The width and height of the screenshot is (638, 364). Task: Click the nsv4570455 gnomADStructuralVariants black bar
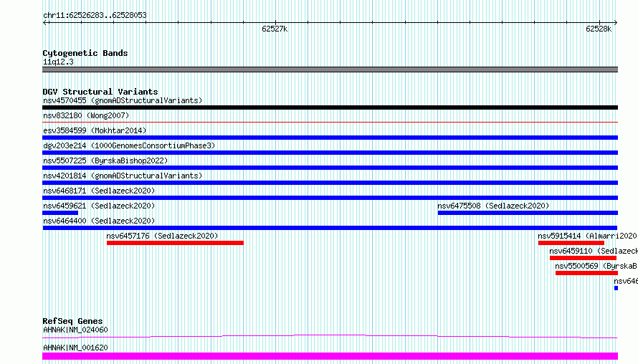[x=330, y=107]
